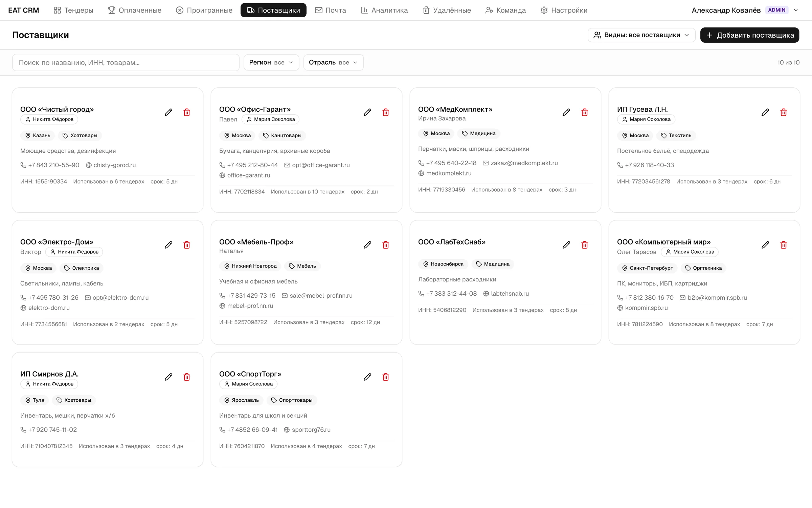Click email sale@mebel-prof.nn.ru
Image resolution: width=812 pixels, height=508 pixels.
[x=317, y=295]
